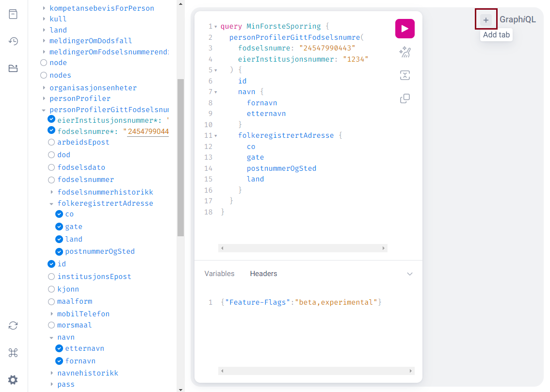Open the GraphiQL settings dialog
The width and height of the screenshot is (550, 392).
[13, 380]
